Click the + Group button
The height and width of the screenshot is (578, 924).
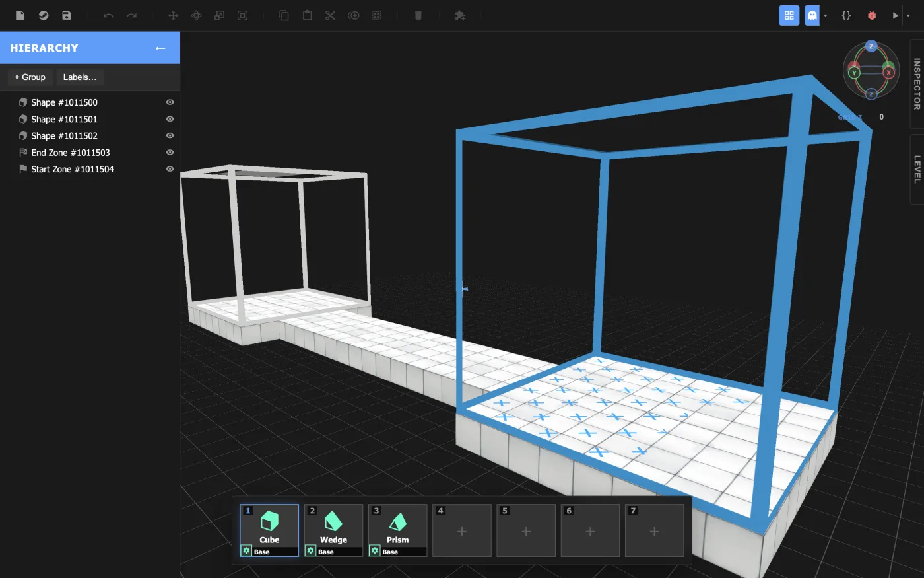point(30,77)
